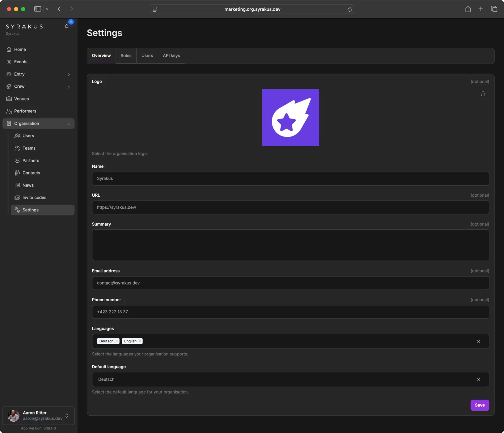Screen dimensions: 504x433
Task: Delete the organisation logo via trash icon
Action: [482, 94]
